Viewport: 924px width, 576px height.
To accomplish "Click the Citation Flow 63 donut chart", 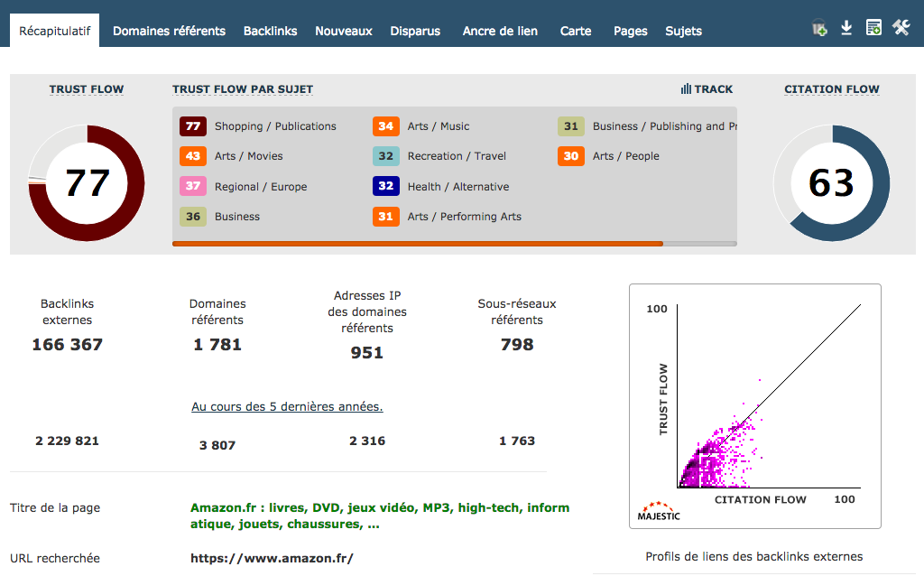I will click(x=831, y=182).
